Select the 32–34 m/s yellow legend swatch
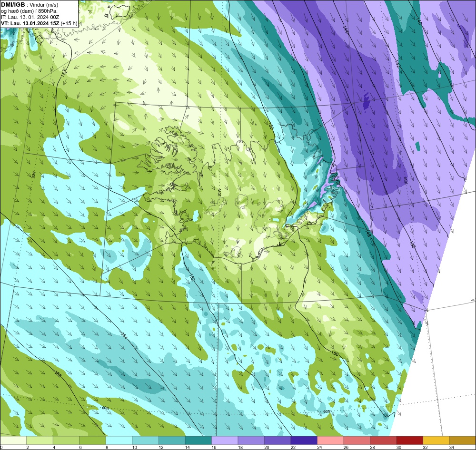This screenshot has height=450, width=476. 436,440
